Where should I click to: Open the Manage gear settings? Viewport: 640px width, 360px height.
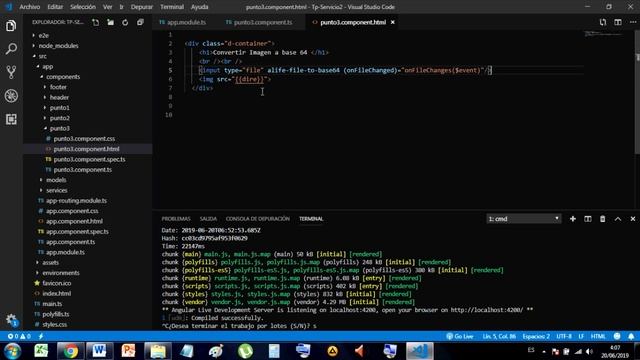click(11, 320)
